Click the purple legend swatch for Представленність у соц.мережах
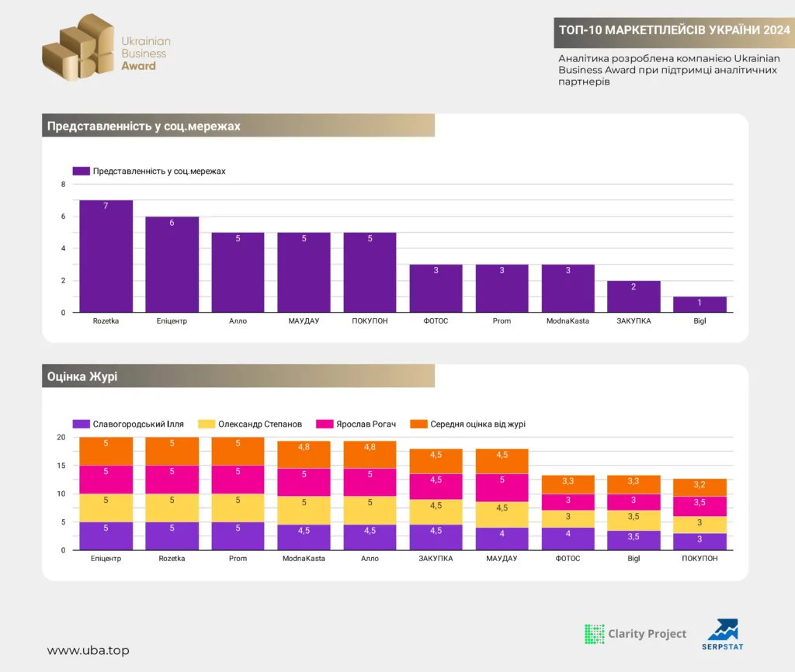Viewport: 795px width, 672px height. click(x=81, y=171)
